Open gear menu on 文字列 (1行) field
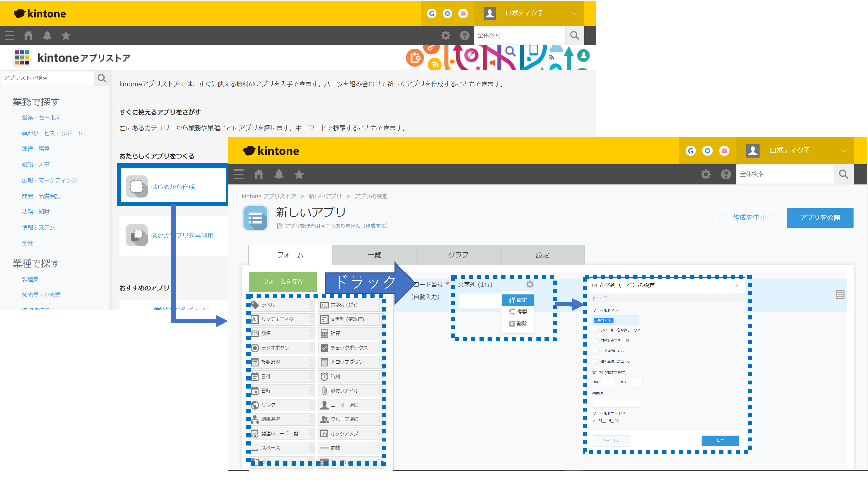868x488 pixels. pos(530,285)
